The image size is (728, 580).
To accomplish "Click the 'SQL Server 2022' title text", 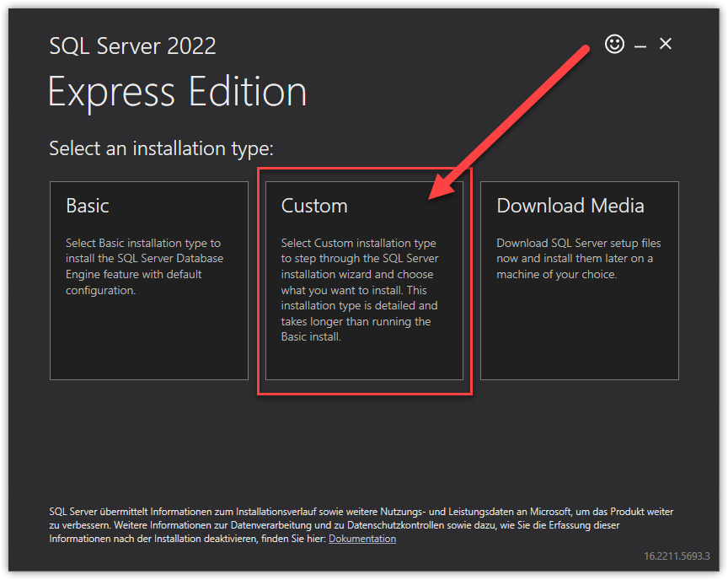I will tap(132, 46).
